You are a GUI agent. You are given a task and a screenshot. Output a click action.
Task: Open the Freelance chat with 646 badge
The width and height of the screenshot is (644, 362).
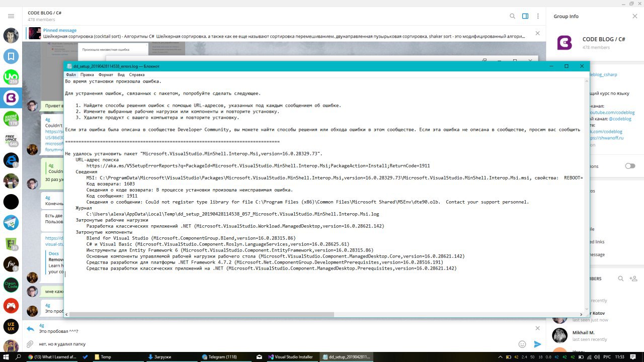tap(11, 140)
